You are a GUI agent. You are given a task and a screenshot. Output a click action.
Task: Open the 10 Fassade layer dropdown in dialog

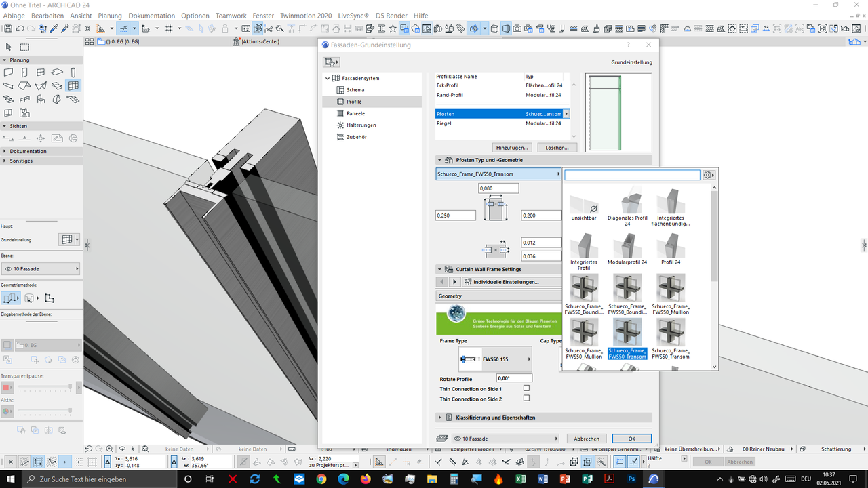(505, 439)
